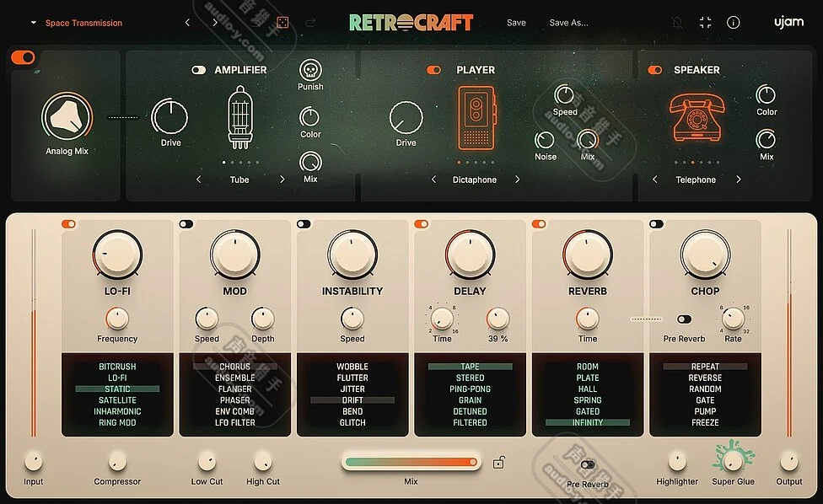823x504 pixels.
Task: Click the Analog Mix knob
Action: coord(67,117)
